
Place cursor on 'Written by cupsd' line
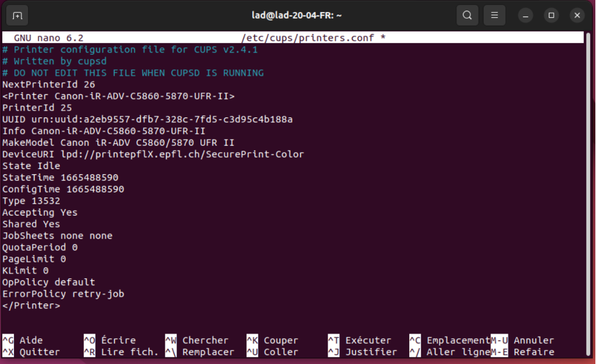click(54, 61)
